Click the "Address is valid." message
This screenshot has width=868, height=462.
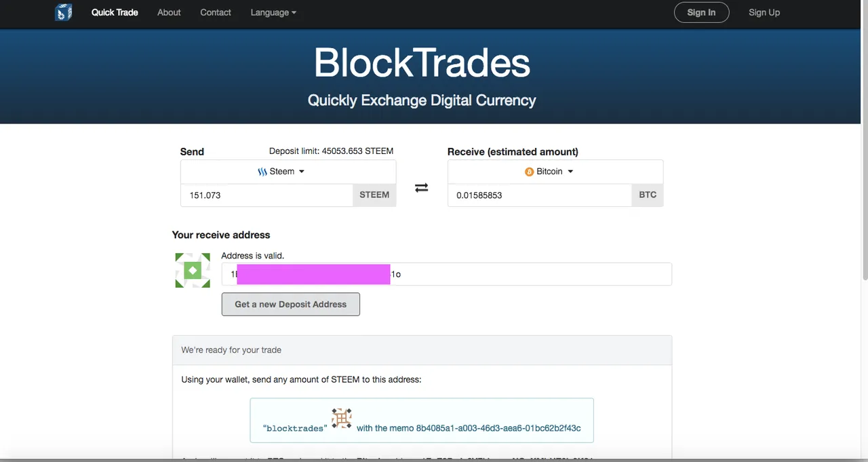(253, 256)
